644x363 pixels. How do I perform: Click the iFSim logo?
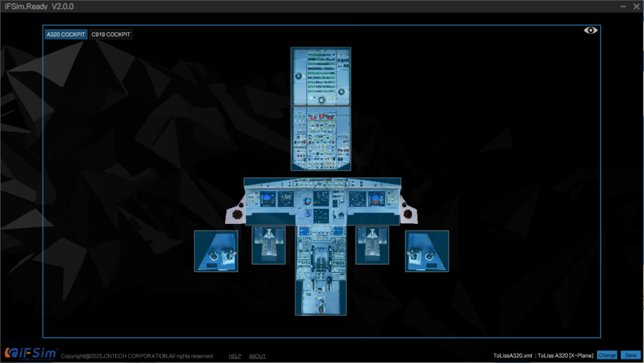31,353
